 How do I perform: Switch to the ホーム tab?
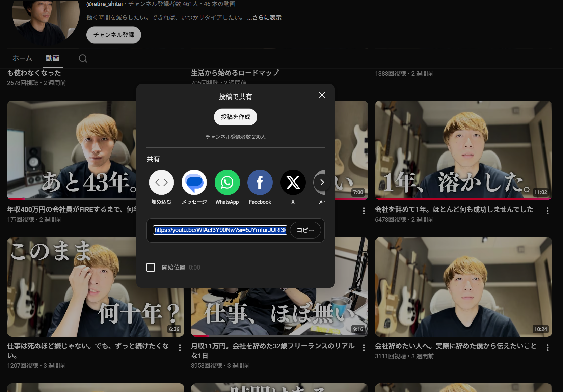click(x=22, y=58)
